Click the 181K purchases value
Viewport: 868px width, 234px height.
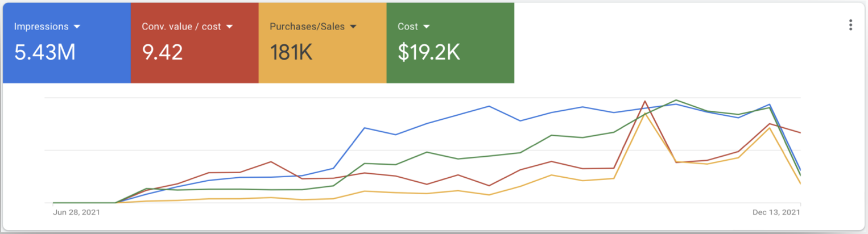click(x=291, y=52)
